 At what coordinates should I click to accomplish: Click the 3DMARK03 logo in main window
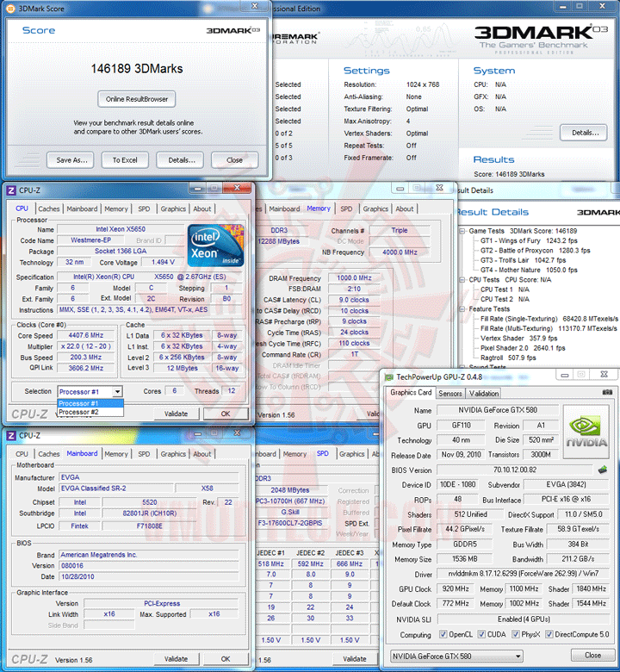pos(541,34)
